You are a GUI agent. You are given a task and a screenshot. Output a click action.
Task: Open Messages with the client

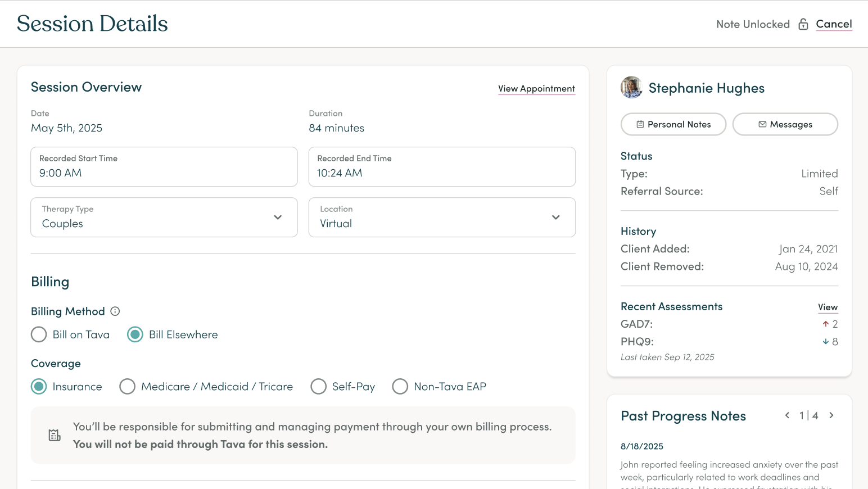pyautogui.click(x=785, y=124)
